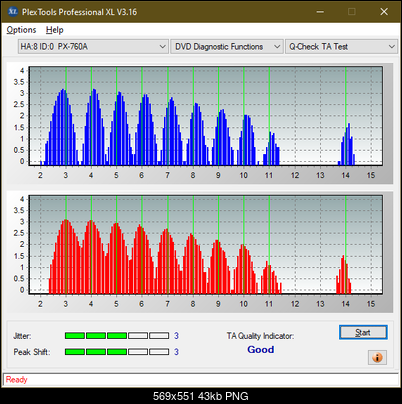The width and height of the screenshot is (402, 404).
Task: Click the red histogram chart
Action: pyautogui.click(x=206, y=245)
